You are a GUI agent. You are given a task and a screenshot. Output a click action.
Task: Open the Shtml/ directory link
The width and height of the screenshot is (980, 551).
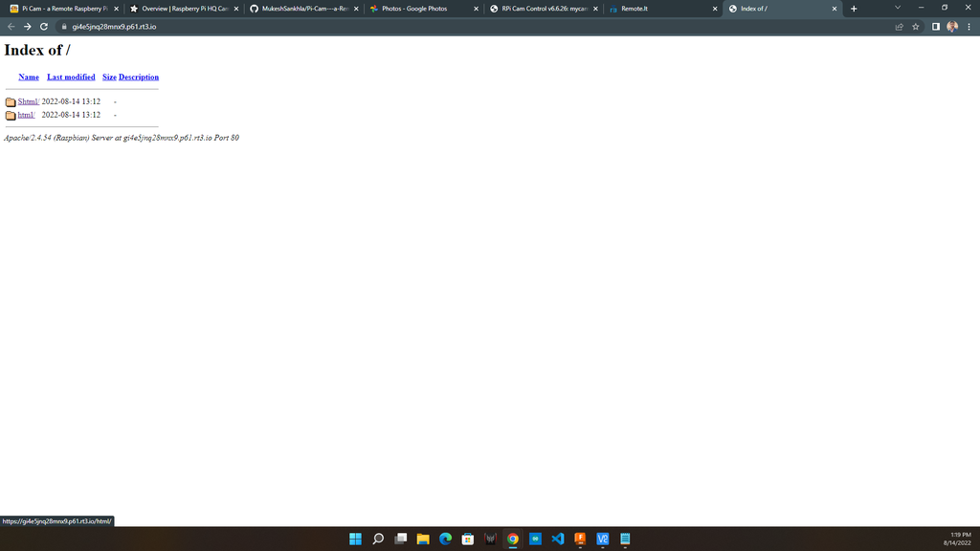[x=28, y=101]
